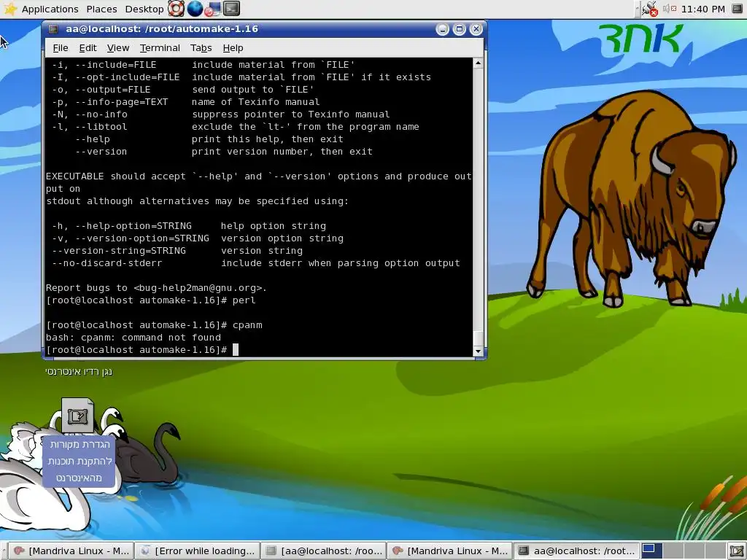This screenshot has width=747, height=560.
Task: Click the '-p, --info-page=TEXT' option text
Action: pos(109,102)
